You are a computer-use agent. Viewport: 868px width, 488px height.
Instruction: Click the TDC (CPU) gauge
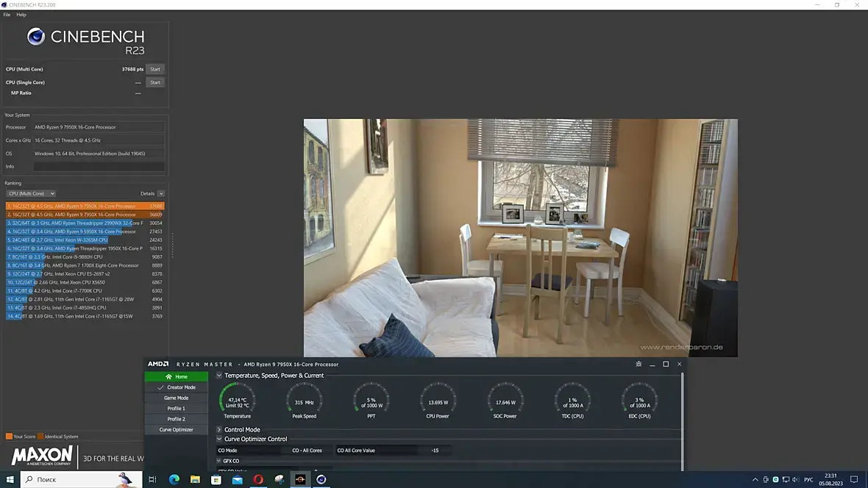click(x=572, y=400)
